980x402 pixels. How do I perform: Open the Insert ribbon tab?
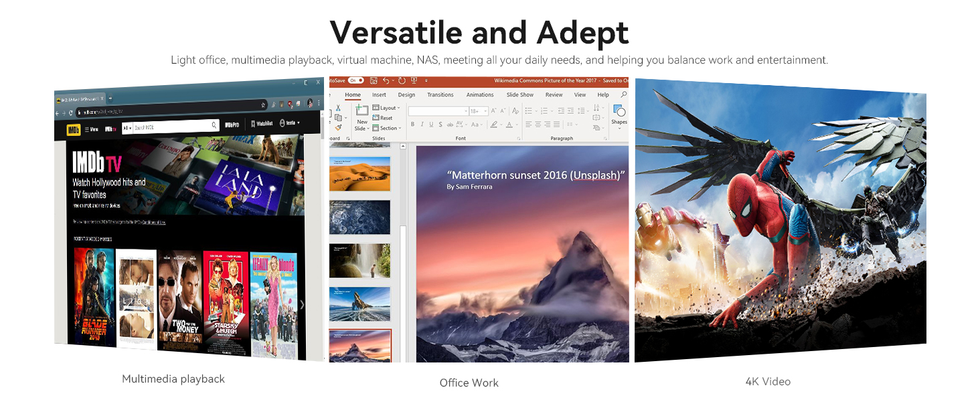coord(379,95)
